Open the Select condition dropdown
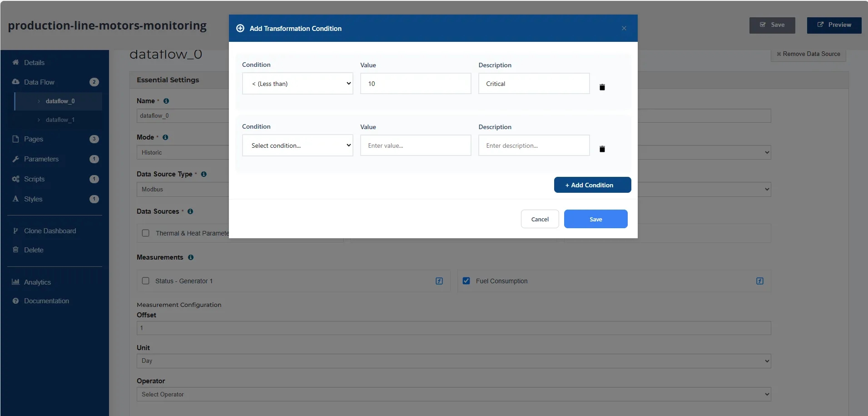The height and width of the screenshot is (416, 868). pos(297,145)
